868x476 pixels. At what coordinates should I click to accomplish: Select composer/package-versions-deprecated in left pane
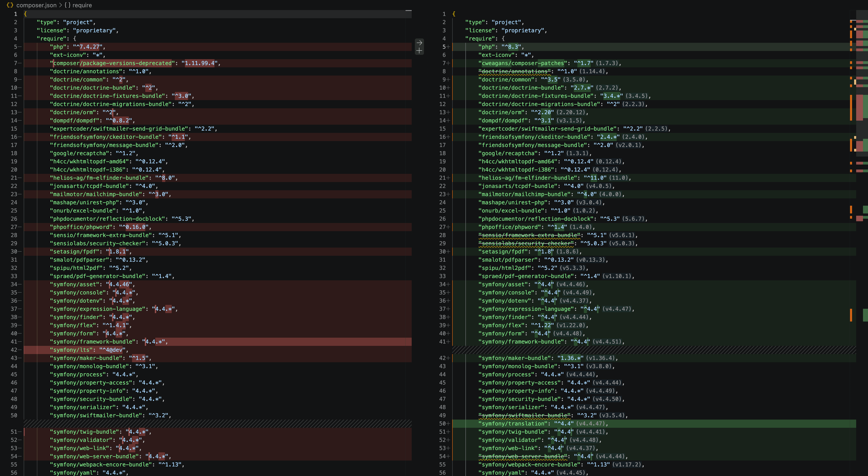(112, 63)
